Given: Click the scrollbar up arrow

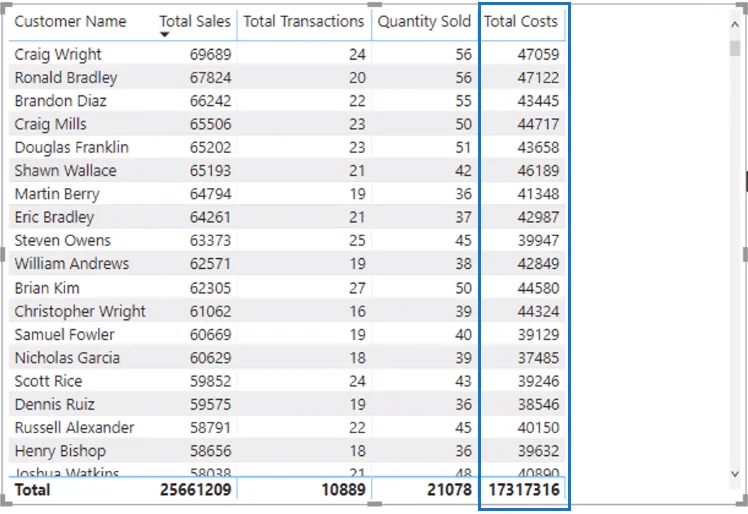Looking at the screenshot, I should 735,24.
